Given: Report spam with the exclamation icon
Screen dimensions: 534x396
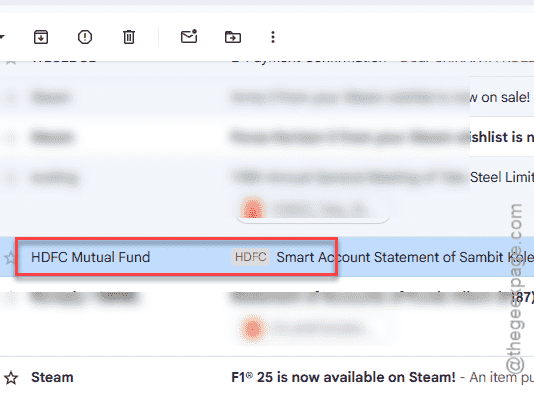Looking at the screenshot, I should click(x=85, y=37).
